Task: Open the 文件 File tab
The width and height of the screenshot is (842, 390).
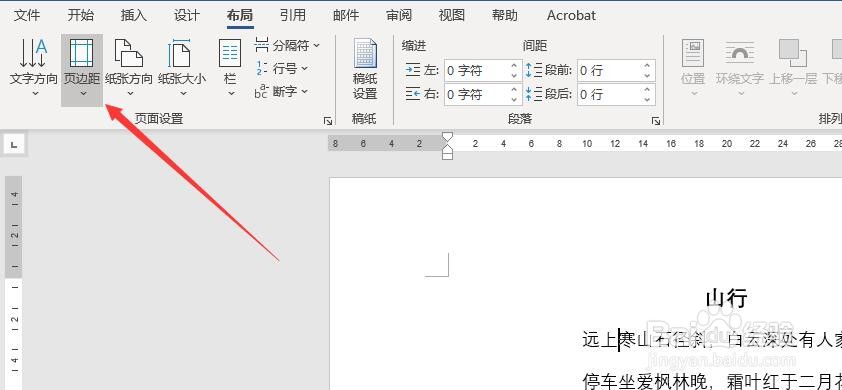Action: (27, 16)
